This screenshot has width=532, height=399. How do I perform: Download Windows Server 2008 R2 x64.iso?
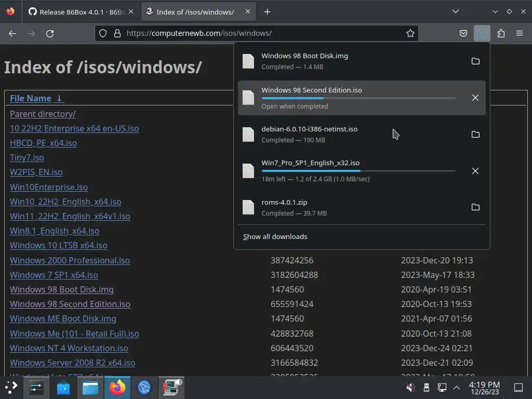point(72,363)
